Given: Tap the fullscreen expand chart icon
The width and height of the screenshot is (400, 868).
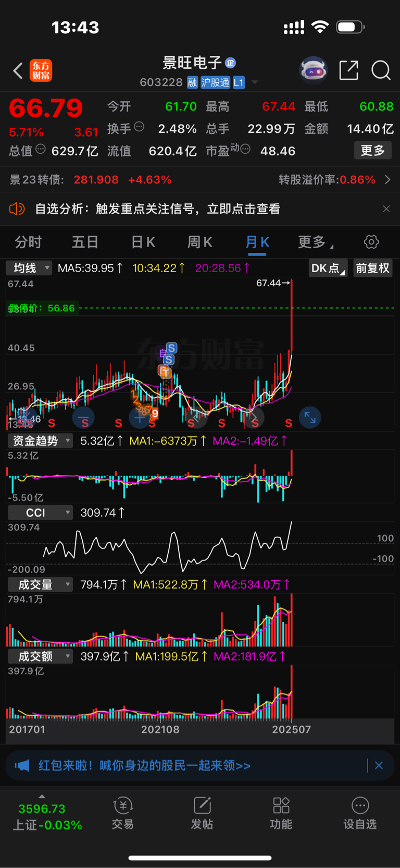Looking at the screenshot, I should pos(310,418).
